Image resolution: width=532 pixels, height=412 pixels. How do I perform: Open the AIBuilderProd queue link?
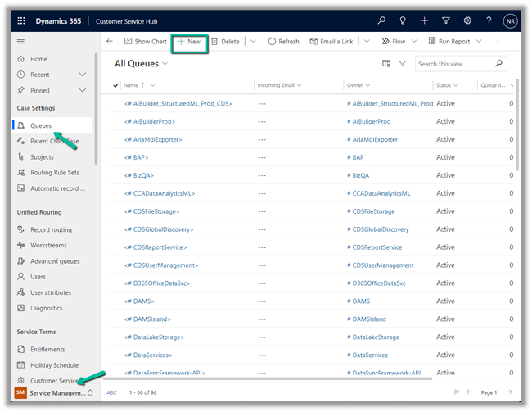click(149, 121)
